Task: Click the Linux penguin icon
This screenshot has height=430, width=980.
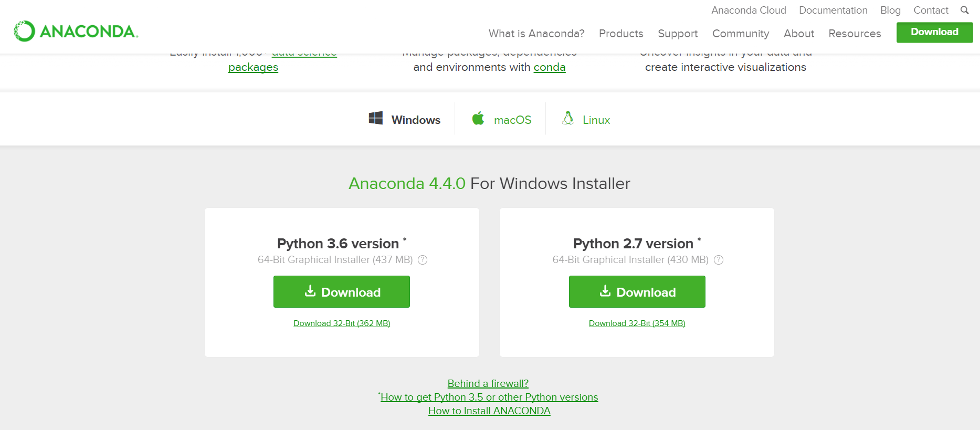Action: [567, 118]
